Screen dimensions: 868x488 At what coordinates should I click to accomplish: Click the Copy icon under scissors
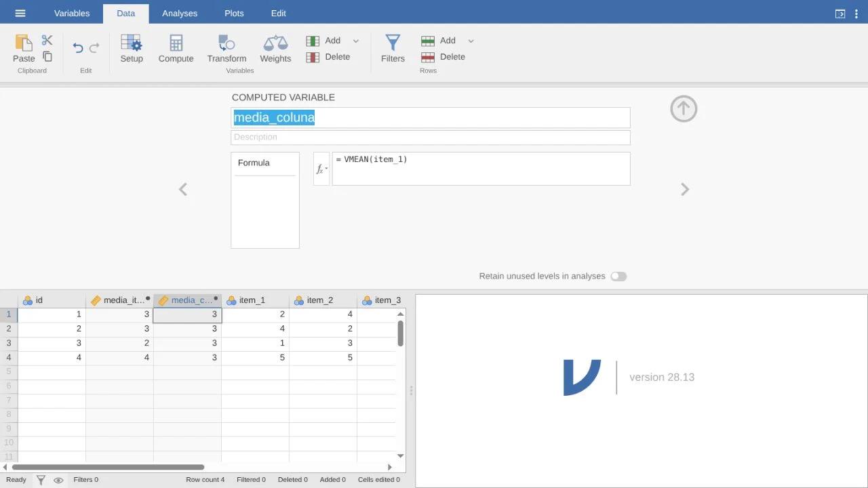(x=47, y=56)
